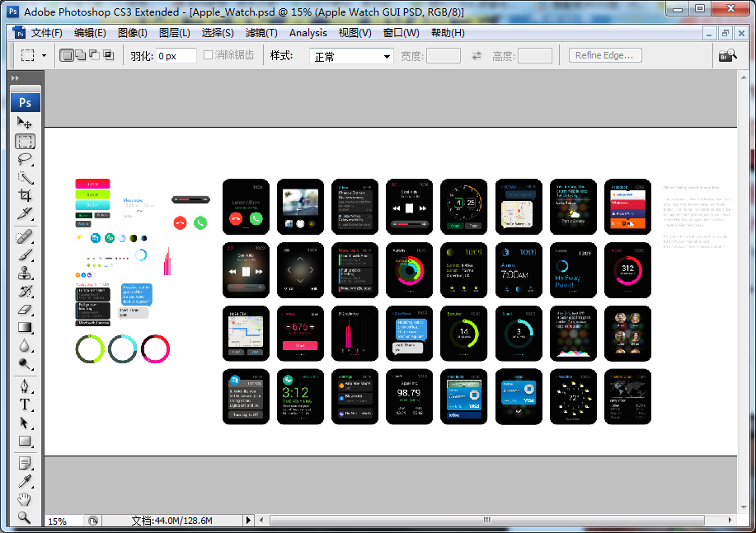Select the Rectangular Marquee tool

(x=25, y=141)
